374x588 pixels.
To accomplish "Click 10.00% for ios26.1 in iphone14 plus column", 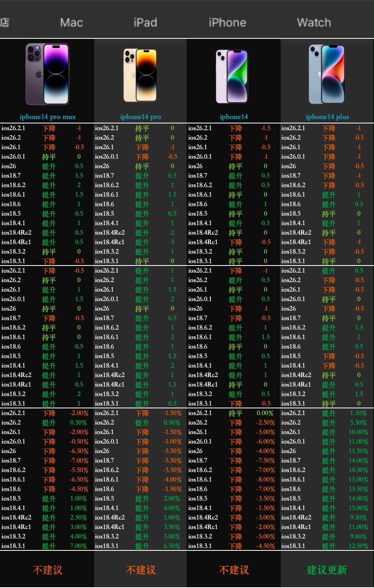I will 358,432.
